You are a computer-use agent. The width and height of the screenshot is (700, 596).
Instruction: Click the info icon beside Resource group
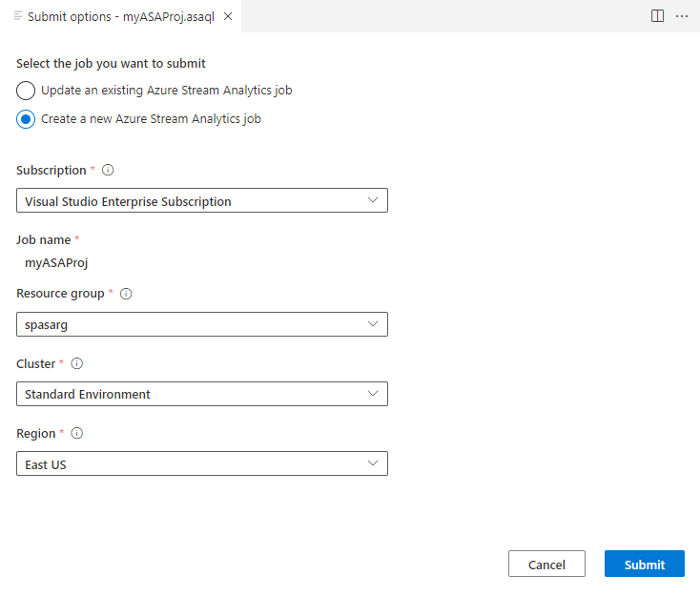pyautogui.click(x=126, y=294)
